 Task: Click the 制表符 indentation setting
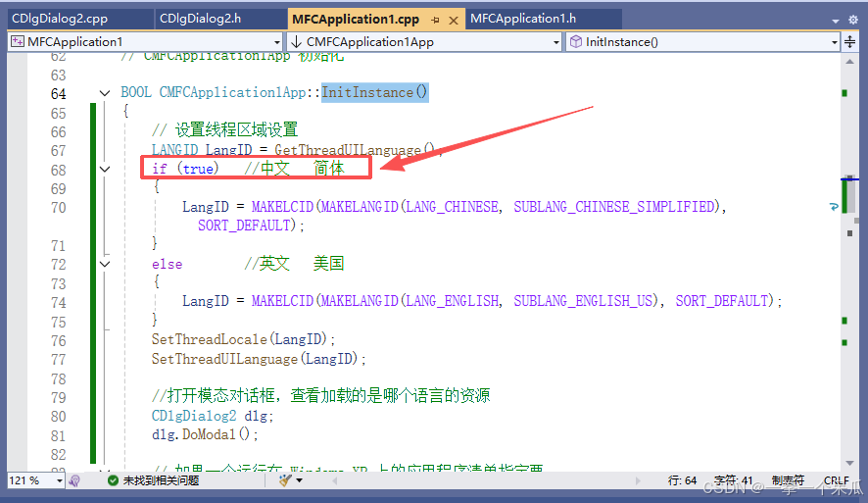coord(788,480)
